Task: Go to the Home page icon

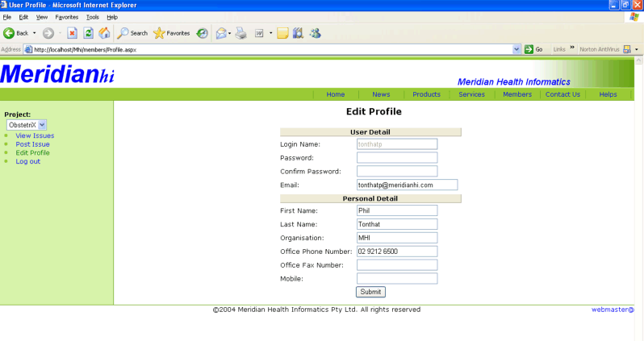Action: point(104,33)
